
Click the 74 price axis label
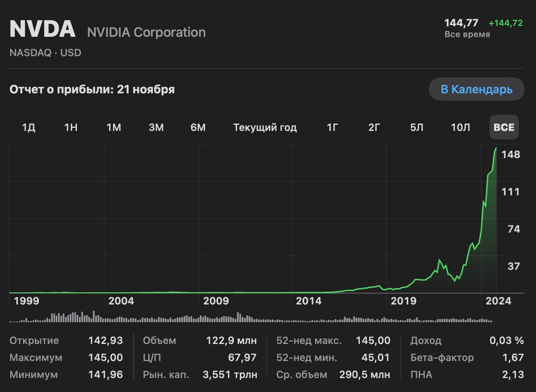point(514,229)
